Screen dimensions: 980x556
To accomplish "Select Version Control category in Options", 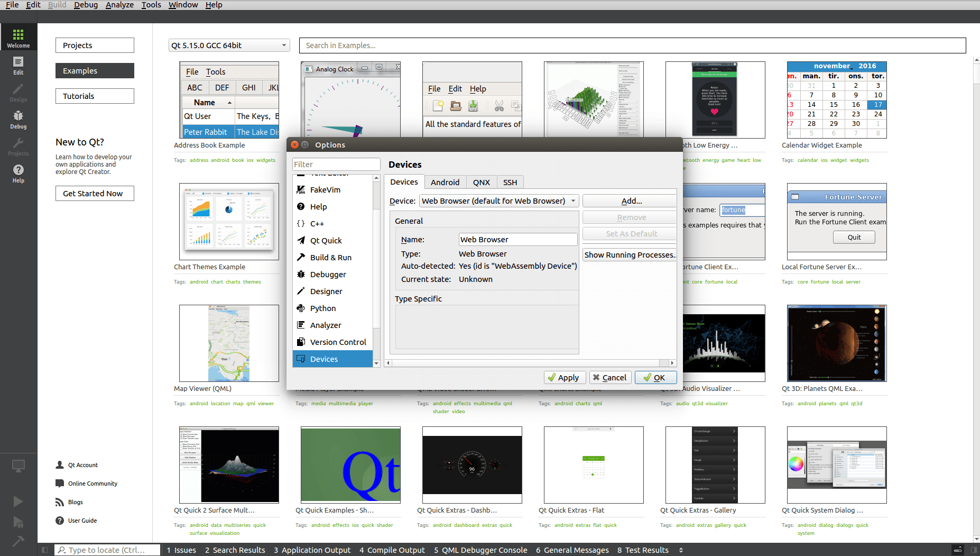I will pos(332,342).
